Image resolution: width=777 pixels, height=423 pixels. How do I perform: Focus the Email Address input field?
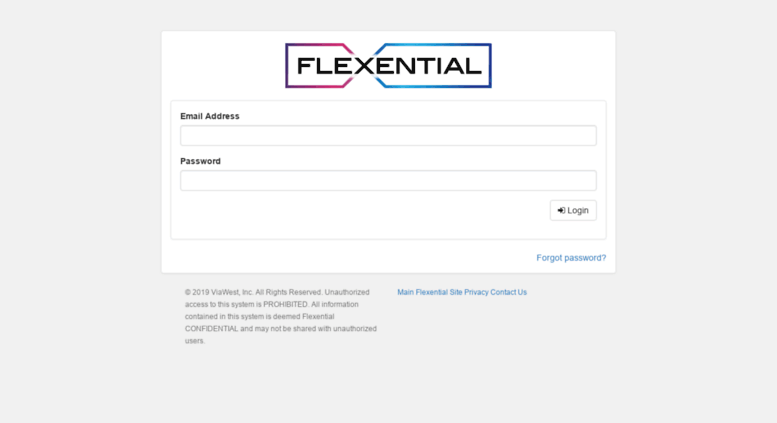388,135
